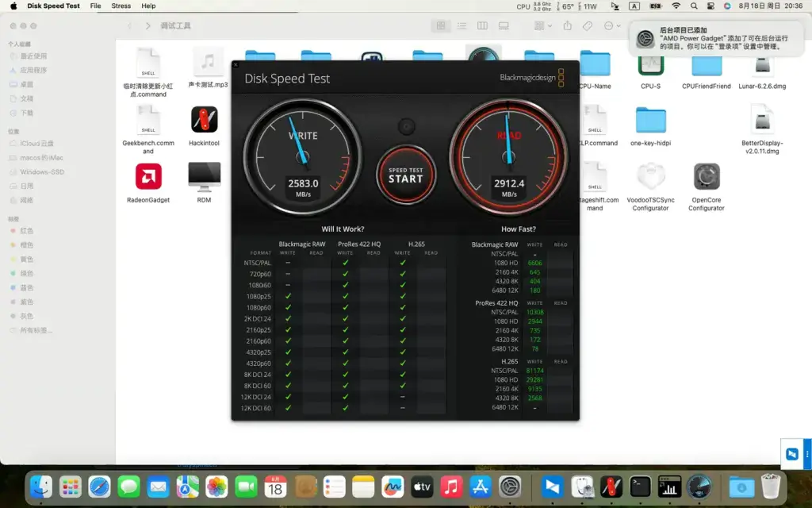The width and height of the screenshot is (812, 508).
Task: Select the VoodooTSCSync Configurator app
Action: (650, 187)
